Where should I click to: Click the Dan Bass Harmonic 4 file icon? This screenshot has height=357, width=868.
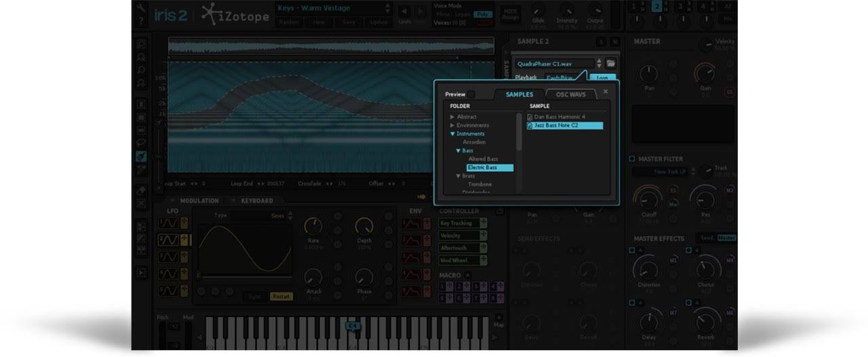[530, 117]
